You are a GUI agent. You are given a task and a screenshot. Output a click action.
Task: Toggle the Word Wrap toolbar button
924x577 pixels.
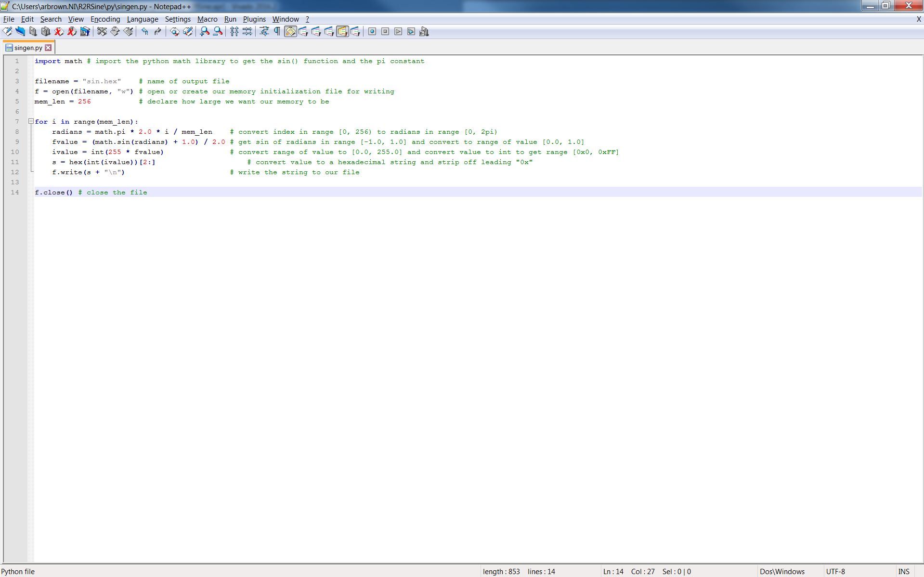coord(264,32)
